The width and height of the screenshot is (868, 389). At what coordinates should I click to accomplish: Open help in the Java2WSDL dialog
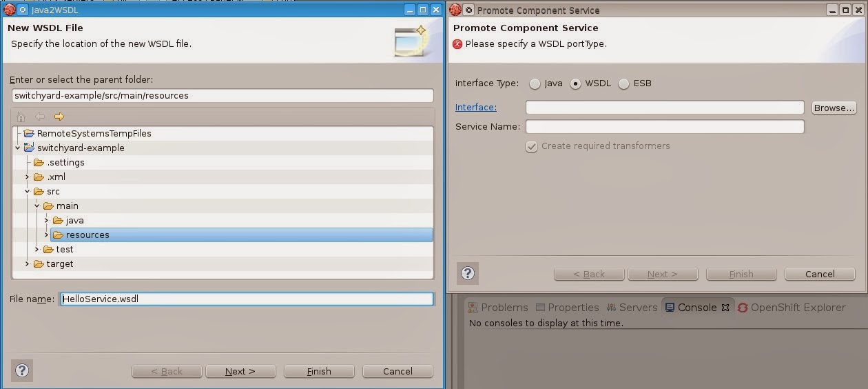coord(22,370)
